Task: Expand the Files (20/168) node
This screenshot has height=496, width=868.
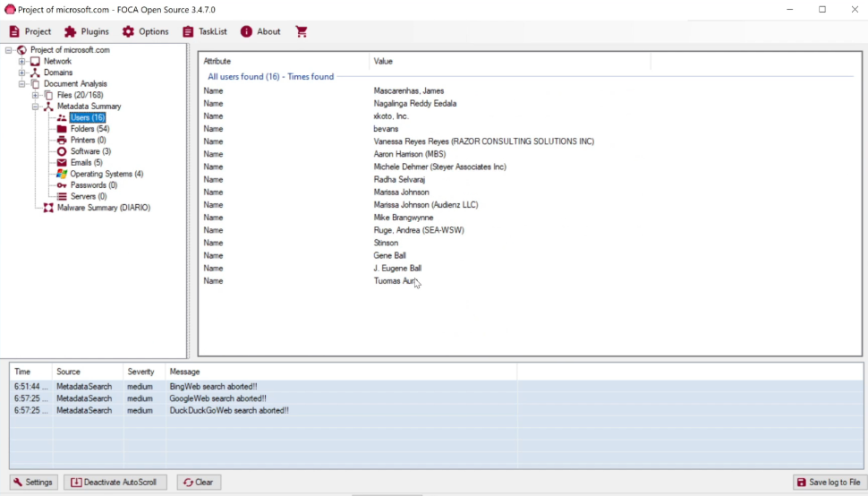Action: point(36,95)
